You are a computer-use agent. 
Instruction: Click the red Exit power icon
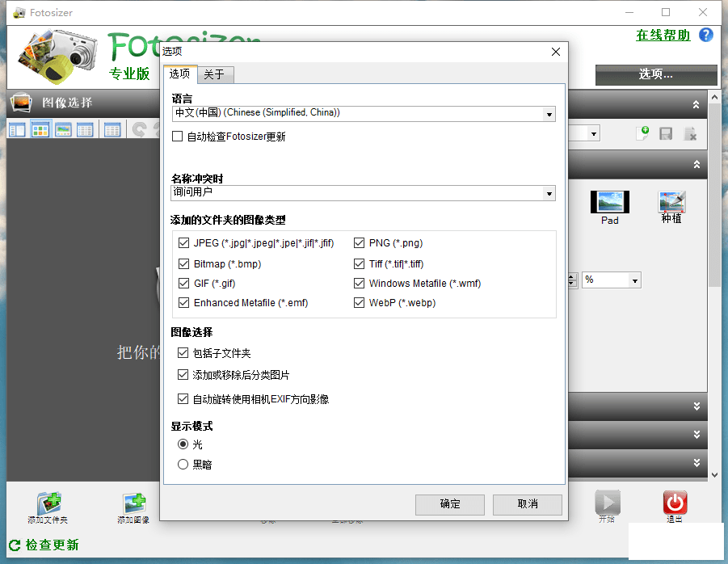coord(675,503)
